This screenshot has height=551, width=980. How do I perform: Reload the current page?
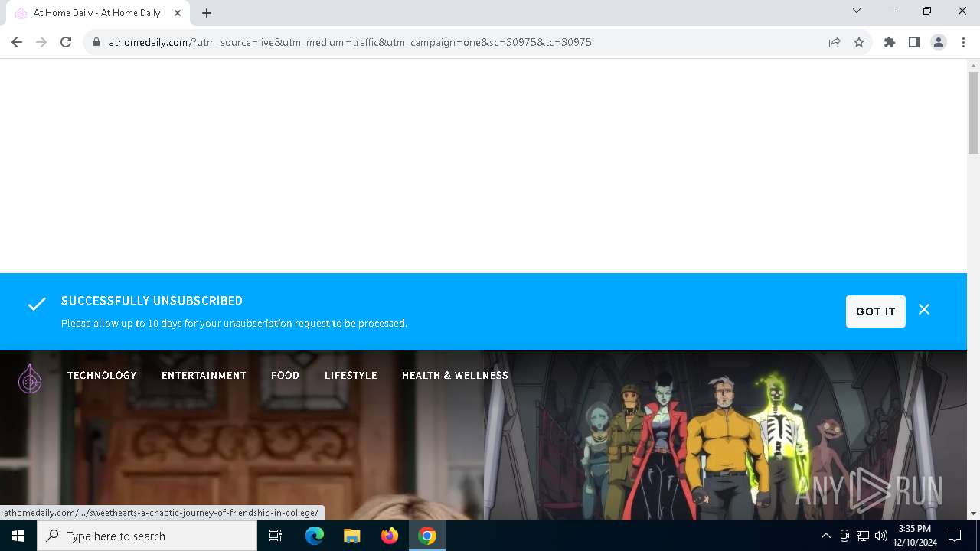tap(66, 42)
